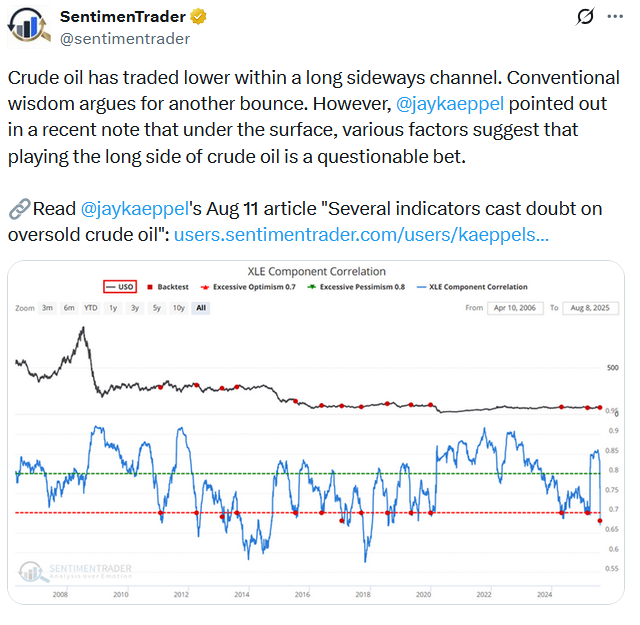Click the first @jaykaeppel mention
Viewport: 640px width, 625px height.
(453, 105)
